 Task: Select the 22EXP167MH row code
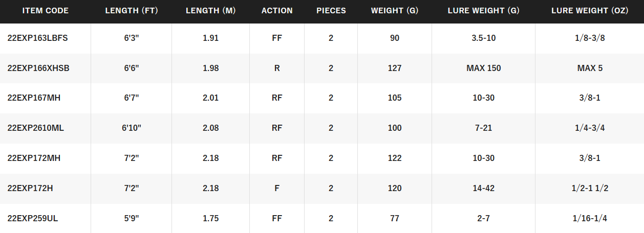pyautogui.click(x=34, y=98)
